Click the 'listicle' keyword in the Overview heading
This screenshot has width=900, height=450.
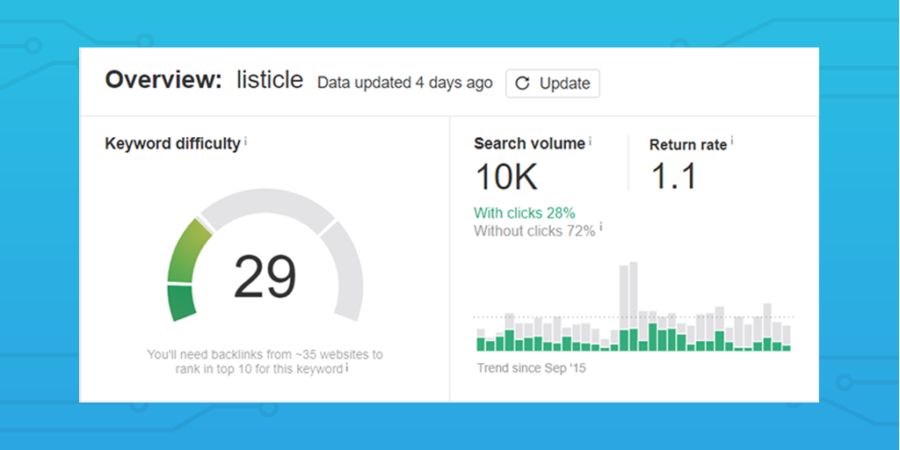coord(270,80)
